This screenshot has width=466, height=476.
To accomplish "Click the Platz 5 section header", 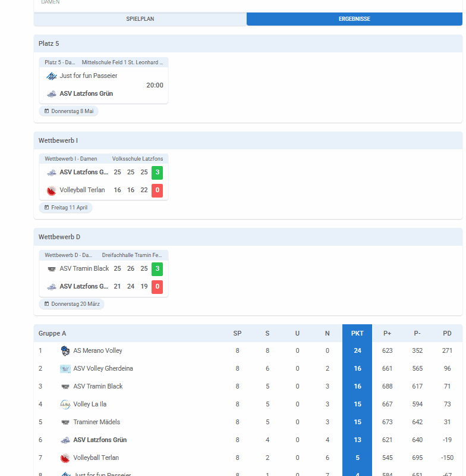I will [x=49, y=44].
